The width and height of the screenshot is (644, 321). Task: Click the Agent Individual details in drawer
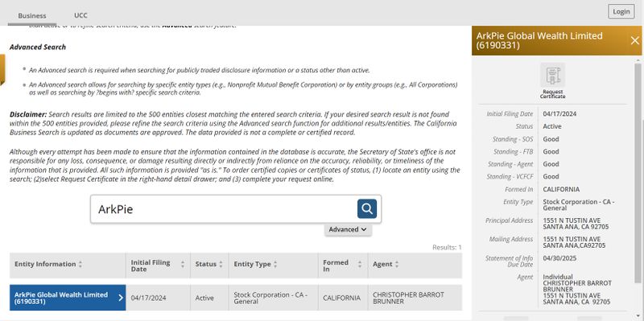[x=577, y=290]
